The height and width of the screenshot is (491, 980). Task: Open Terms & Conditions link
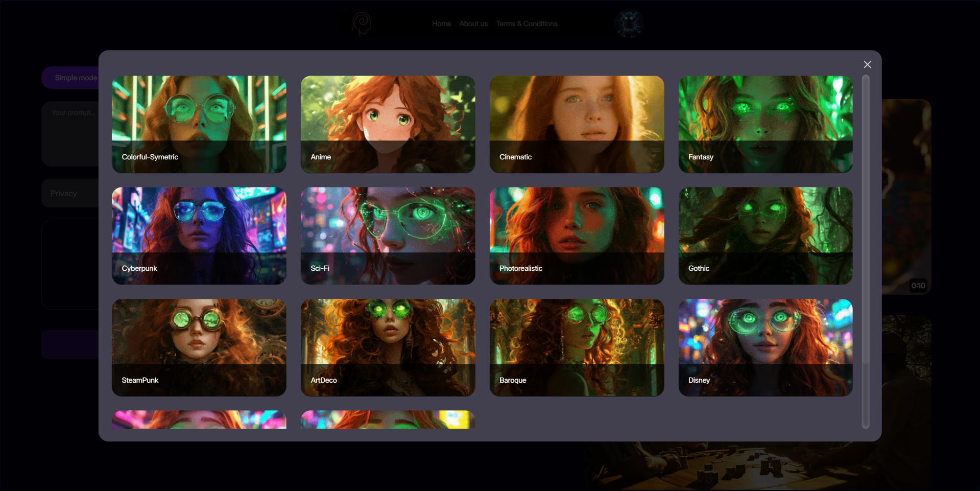point(527,24)
